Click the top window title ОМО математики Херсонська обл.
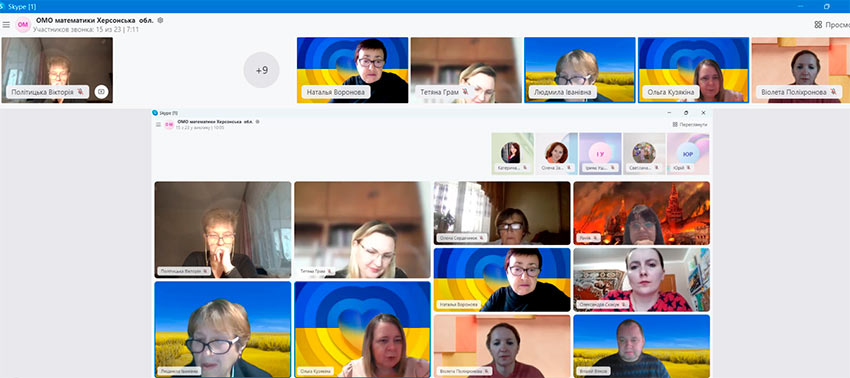Viewport: 850px width, 378px height. click(95, 20)
